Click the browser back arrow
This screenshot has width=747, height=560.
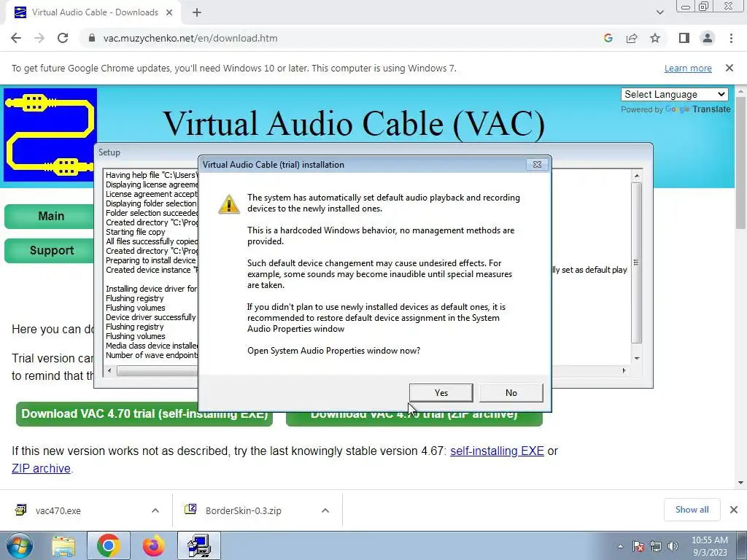tap(16, 38)
